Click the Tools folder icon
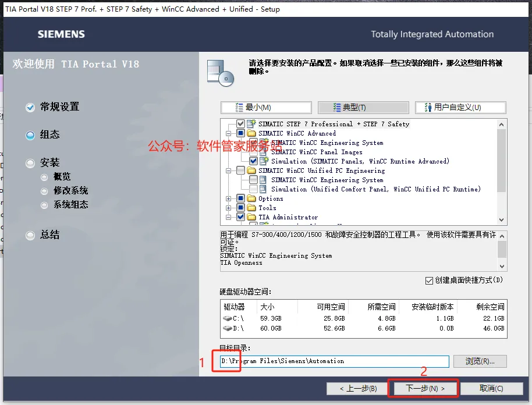Viewport: 532px width, 405px height. [251, 207]
